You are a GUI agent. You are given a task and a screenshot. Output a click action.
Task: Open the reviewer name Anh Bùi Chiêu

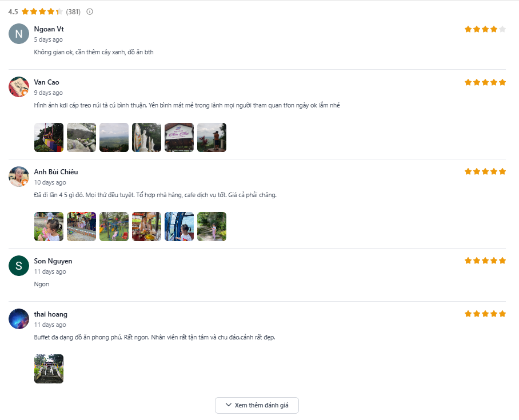tap(56, 172)
